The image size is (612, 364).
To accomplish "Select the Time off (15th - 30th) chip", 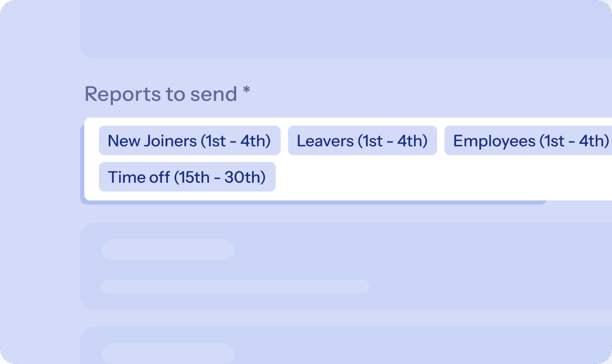I will 187,177.
